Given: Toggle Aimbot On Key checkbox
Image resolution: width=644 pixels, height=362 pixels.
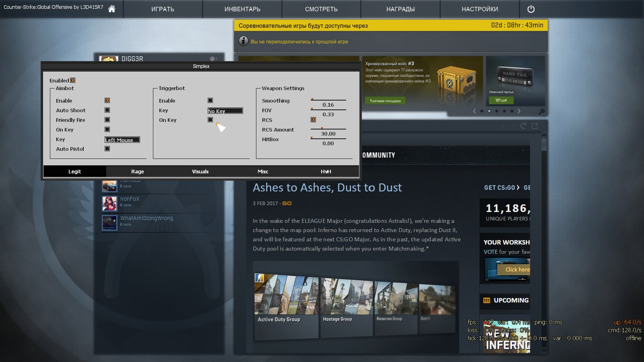Looking at the screenshot, I should pyautogui.click(x=107, y=129).
